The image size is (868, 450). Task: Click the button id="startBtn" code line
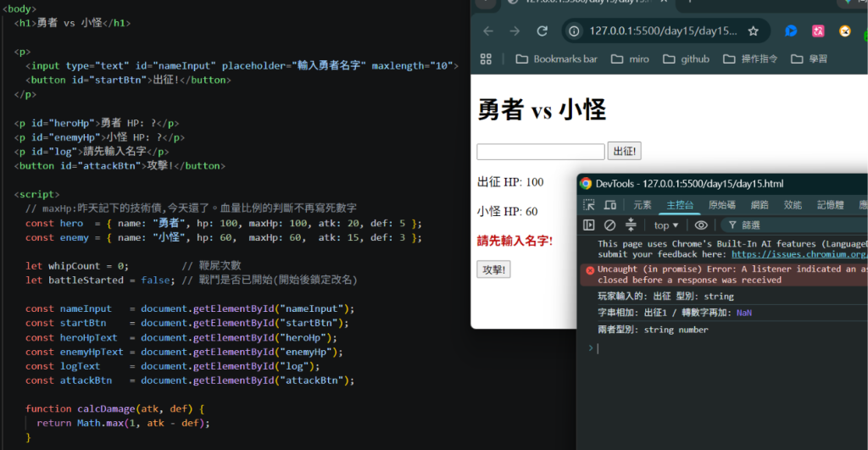pos(128,81)
